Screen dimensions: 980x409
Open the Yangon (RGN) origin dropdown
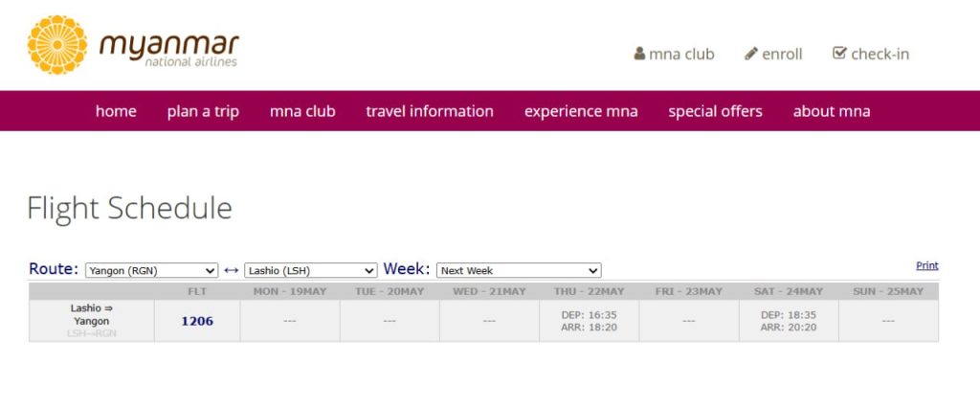click(152, 271)
